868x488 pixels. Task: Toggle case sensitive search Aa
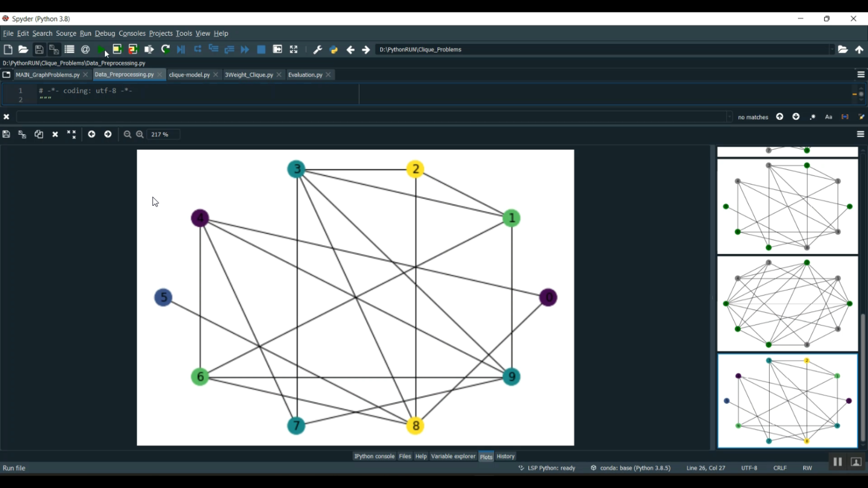(829, 117)
